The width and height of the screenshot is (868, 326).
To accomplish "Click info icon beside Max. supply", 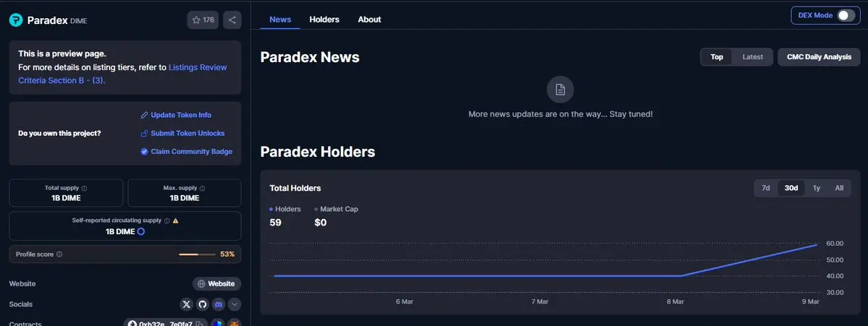I will point(202,189).
